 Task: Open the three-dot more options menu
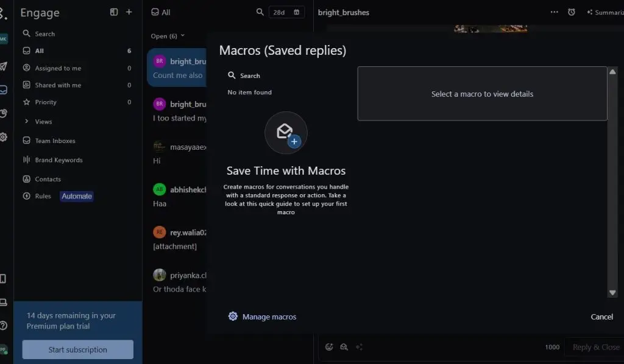coord(554,12)
